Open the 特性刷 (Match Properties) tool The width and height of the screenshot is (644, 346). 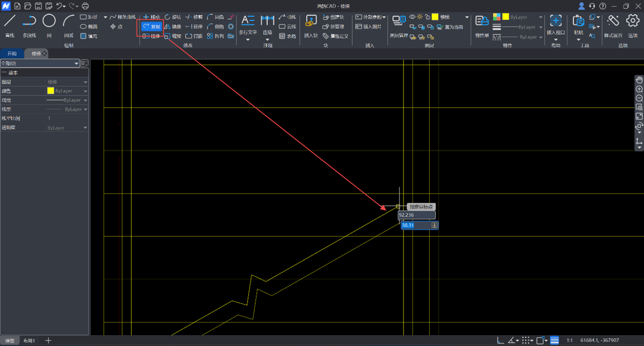pos(482,25)
